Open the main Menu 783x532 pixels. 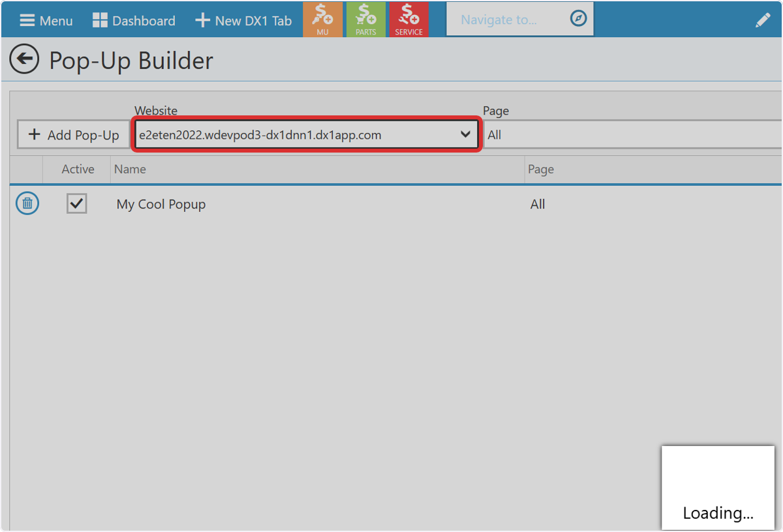click(46, 20)
